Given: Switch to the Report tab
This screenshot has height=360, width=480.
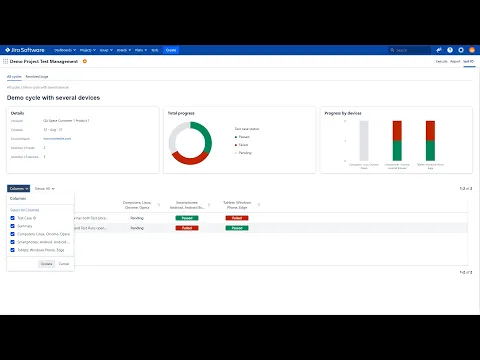Looking at the screenshot, I should click(455, 61).
